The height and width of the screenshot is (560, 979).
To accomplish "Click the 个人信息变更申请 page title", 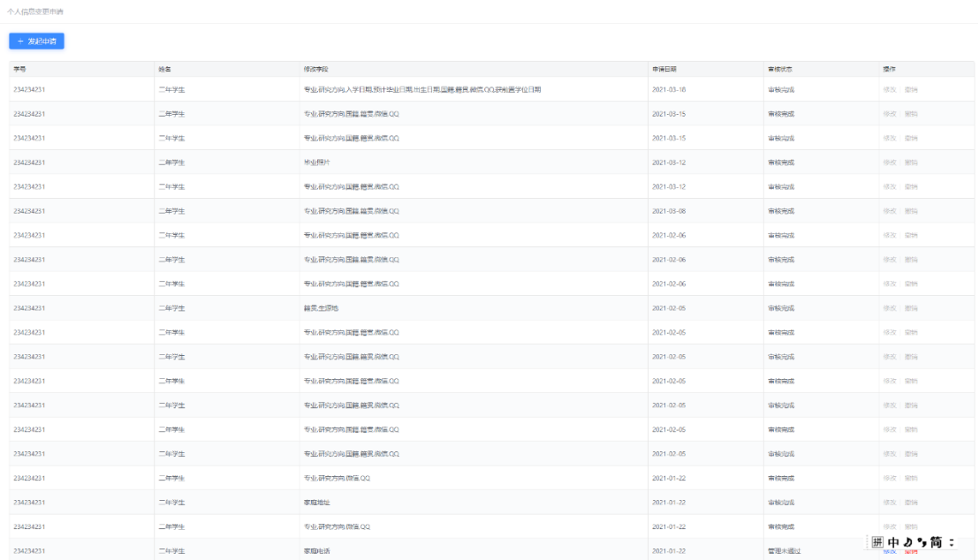I will coord(35,11).
